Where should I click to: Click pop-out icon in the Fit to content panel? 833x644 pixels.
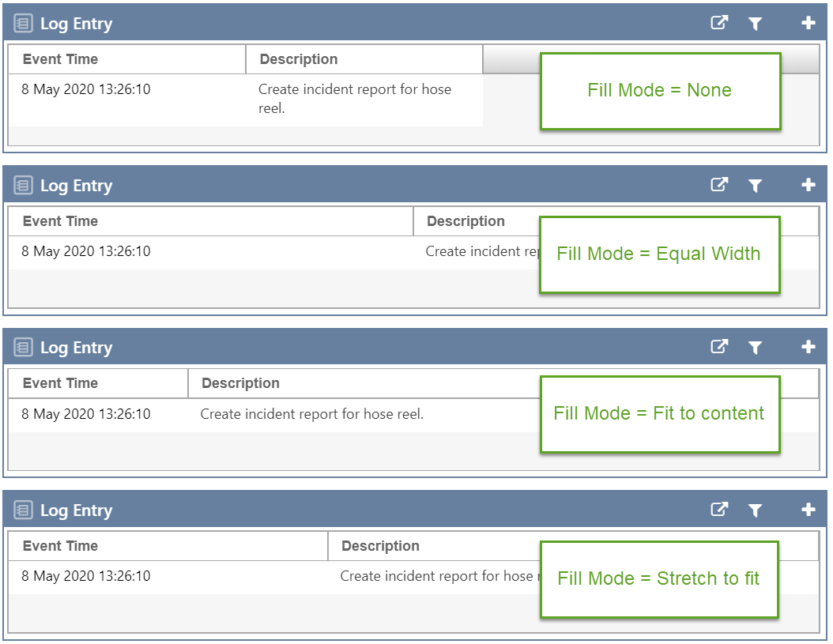(718, 347)
